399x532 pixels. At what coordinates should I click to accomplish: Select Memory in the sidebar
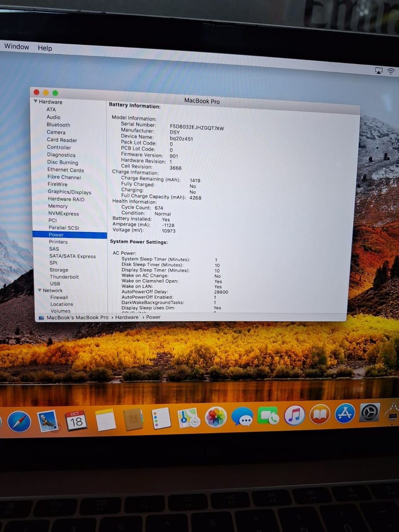pos(58,206)
